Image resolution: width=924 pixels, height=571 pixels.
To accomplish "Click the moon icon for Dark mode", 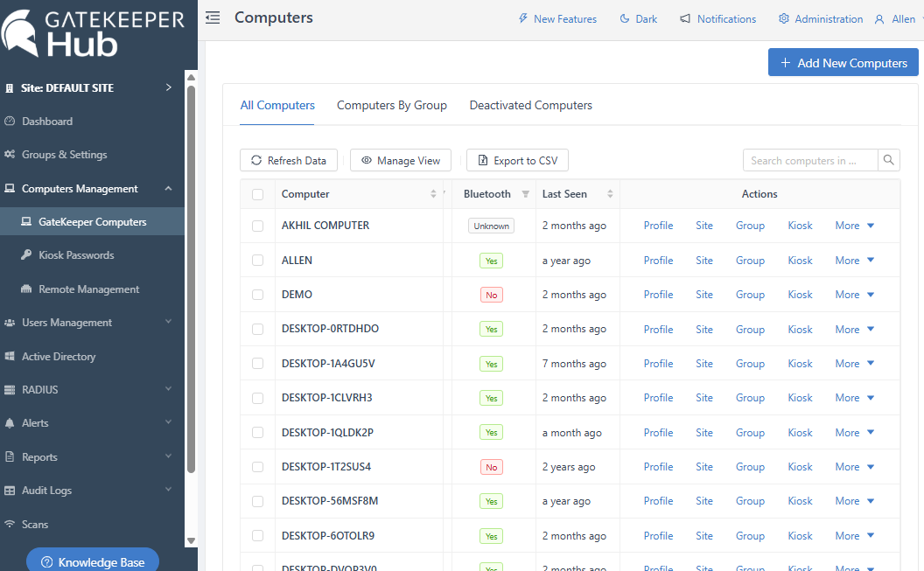I will [x=625, y=19].
